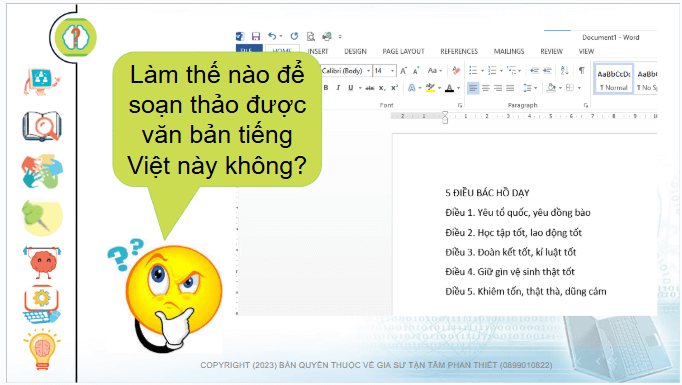Open the PAGE LAYOUT ribbon tab
Image resolution: width=682 pixels, height=385 pixels.
[403, 51]
